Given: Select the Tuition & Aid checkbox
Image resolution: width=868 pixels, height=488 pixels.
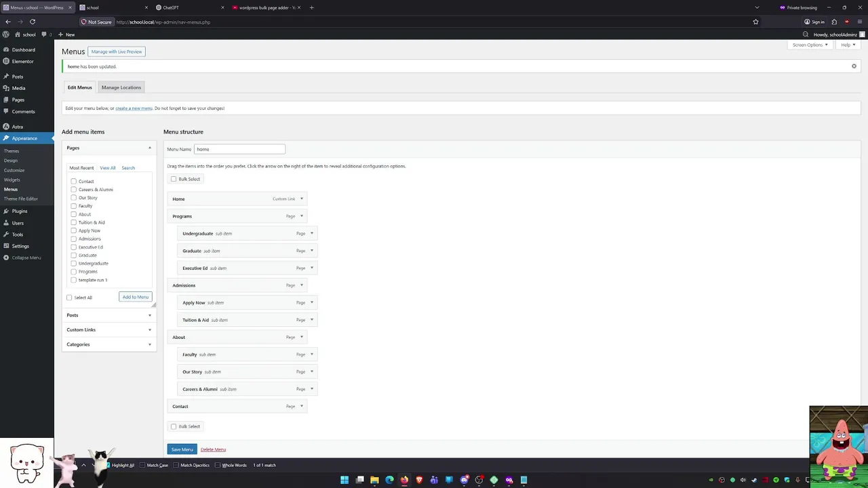Looking at the screenshot, I should [73, 222].
